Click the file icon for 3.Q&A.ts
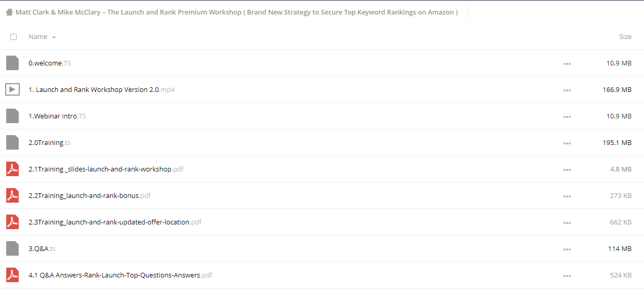Screen dimensions: 644x291 tap(12, 248)
